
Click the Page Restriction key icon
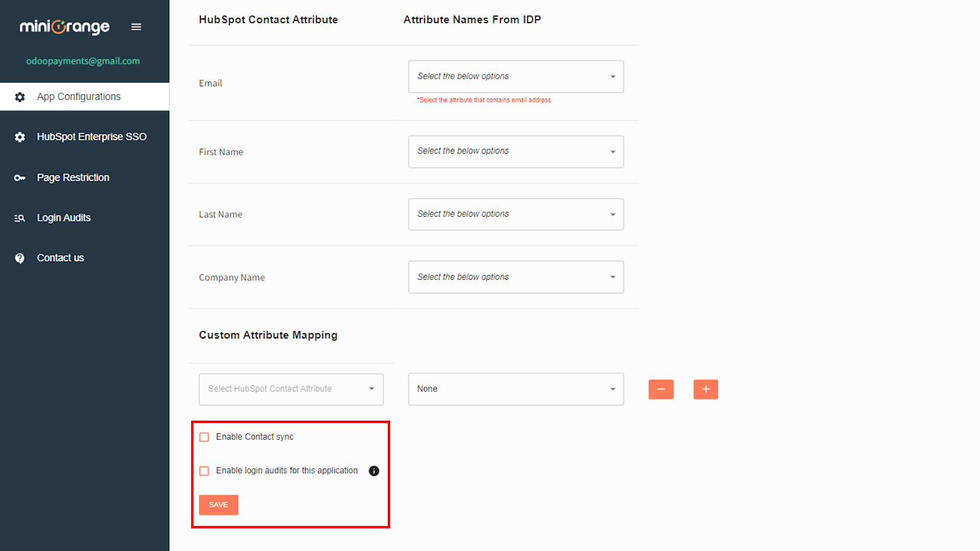(20, 178)
